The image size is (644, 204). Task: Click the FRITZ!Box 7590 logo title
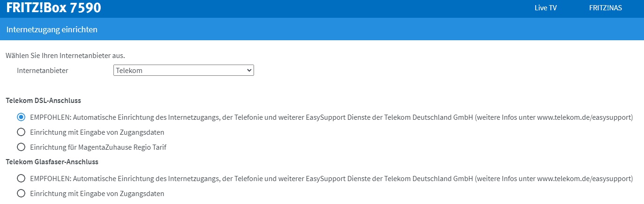coord(53,8)
